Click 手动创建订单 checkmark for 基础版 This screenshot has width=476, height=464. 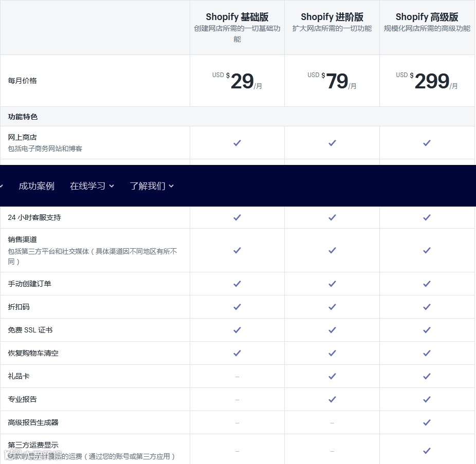coord(237,284)
